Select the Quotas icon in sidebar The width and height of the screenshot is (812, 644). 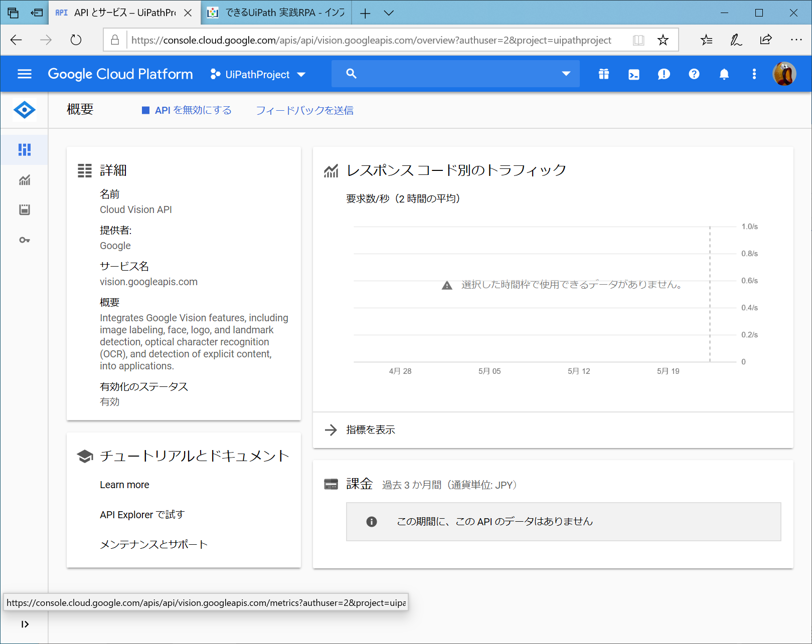(x=24, y=209)
